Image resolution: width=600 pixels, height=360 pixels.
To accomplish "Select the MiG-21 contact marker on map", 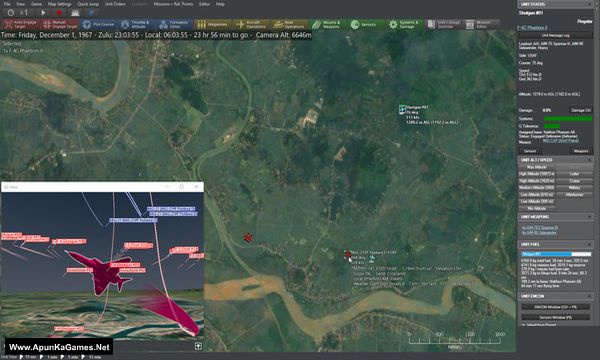I will tap(348, 254).
